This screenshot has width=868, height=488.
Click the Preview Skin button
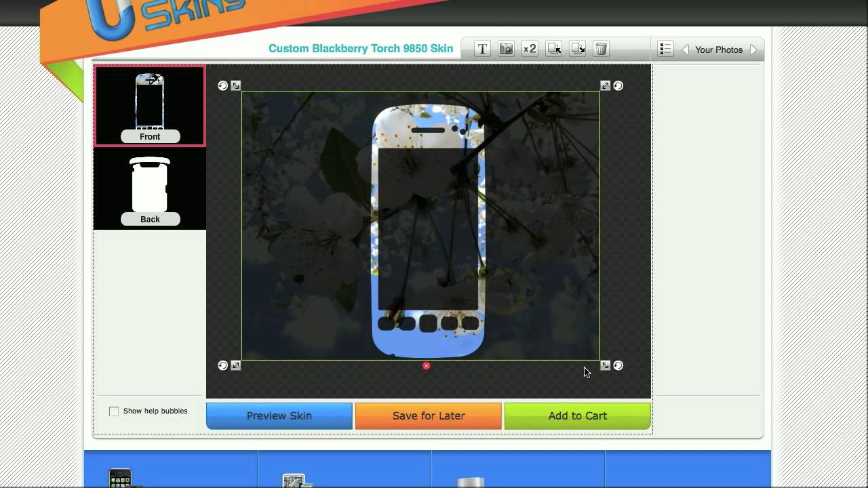tap(279, 416)
